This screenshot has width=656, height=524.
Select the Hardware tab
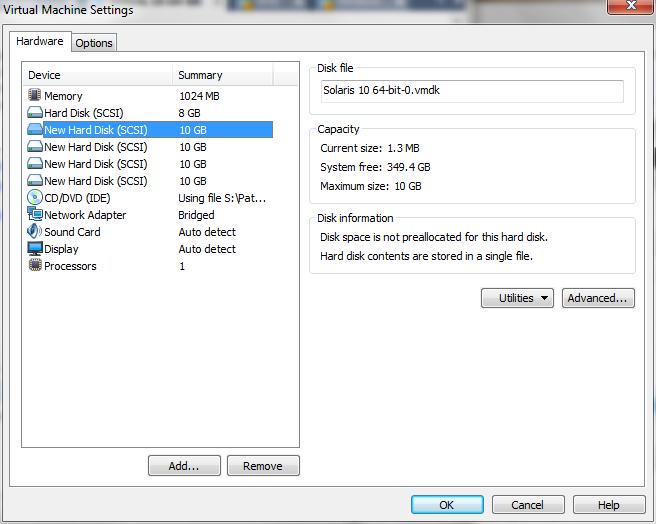[x=40, y=41]
